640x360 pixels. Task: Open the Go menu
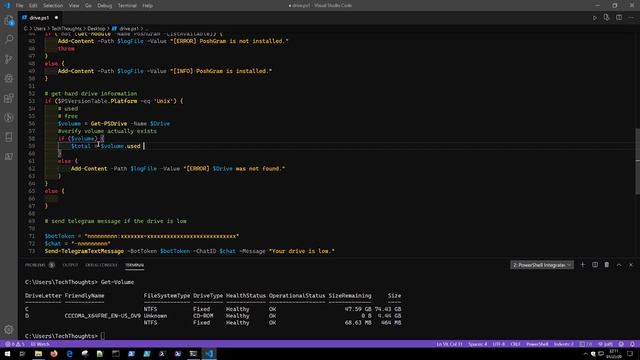[89, 6]
